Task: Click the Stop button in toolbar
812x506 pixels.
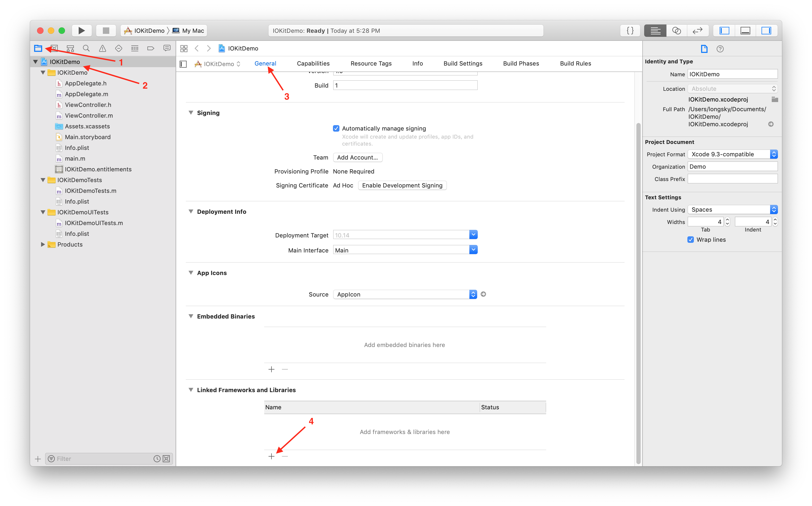Action: [106, 30]
